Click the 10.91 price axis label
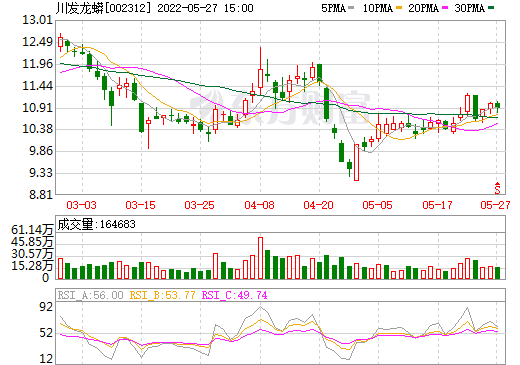This screenshot has width=520, height=365. point(38,108)
